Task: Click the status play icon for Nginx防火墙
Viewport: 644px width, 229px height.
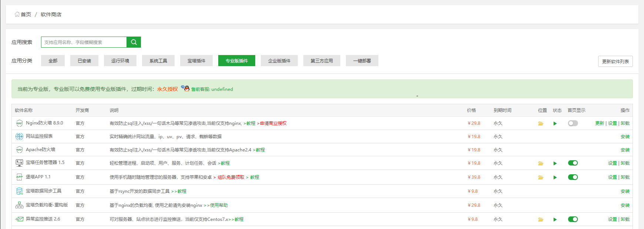Action: [555, 123]
